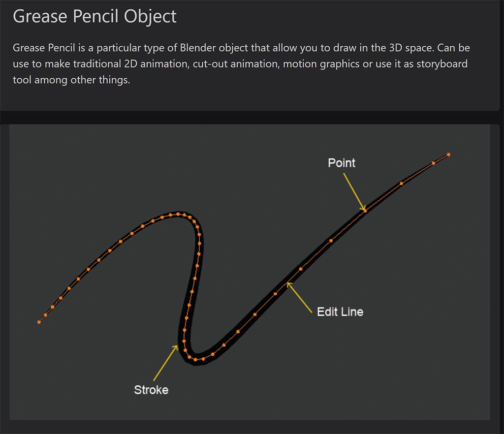The height and width of the screenshot is (434, 504).
Task: Click the "Point" label in the diagram
Action: pyautogui.click(x=342, y=163)
